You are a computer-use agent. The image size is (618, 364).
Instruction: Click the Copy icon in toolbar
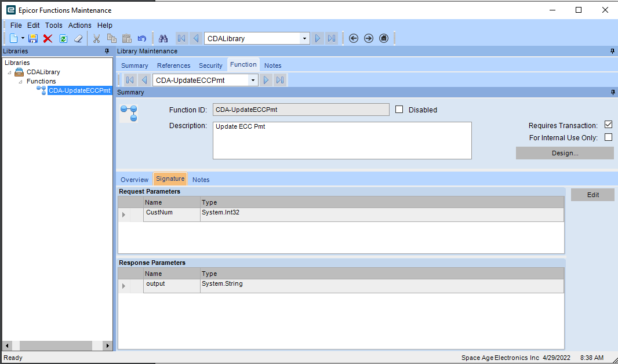(x=112, y=38)
